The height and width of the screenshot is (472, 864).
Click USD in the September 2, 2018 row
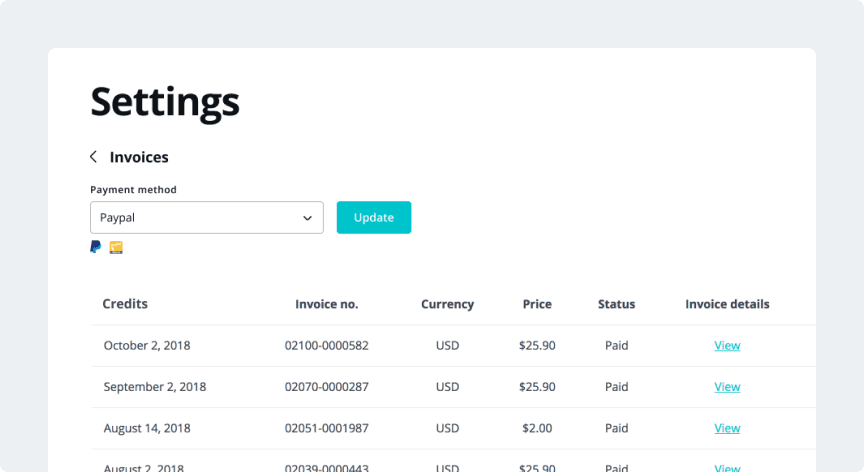(x=447, y=387)
